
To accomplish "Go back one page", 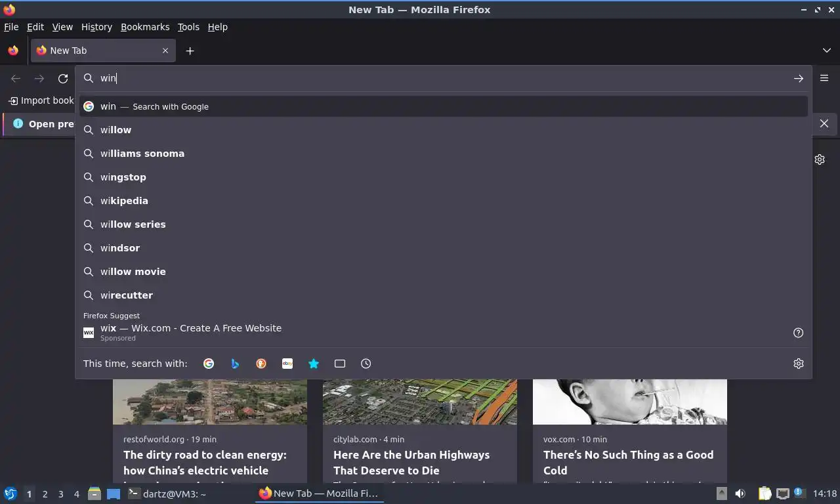I will click(x=16, y=79).
